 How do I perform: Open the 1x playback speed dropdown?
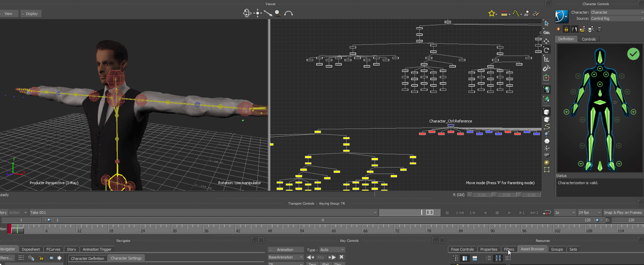click(x=565, y=213)
